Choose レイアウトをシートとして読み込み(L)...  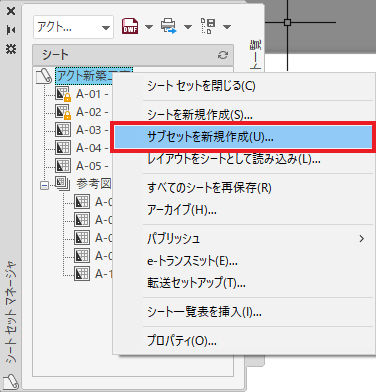(244, 159)
